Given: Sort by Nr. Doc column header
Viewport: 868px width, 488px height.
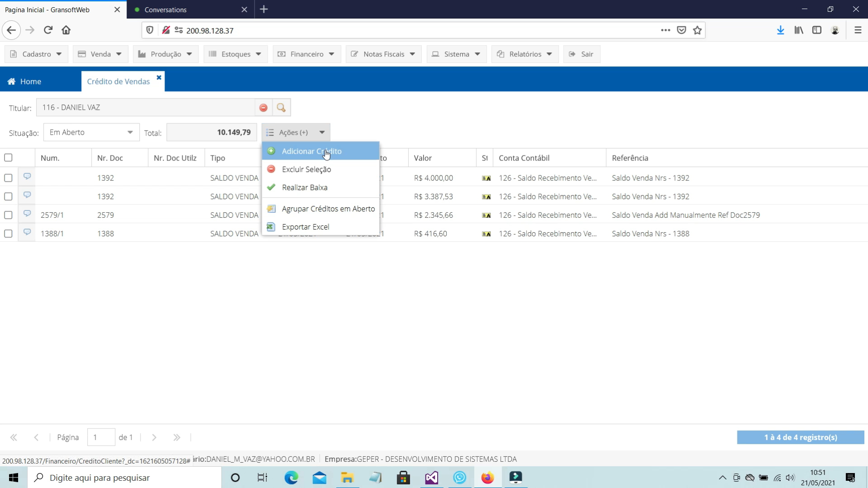Looking at the screenshot, I should tap(119, 158).
